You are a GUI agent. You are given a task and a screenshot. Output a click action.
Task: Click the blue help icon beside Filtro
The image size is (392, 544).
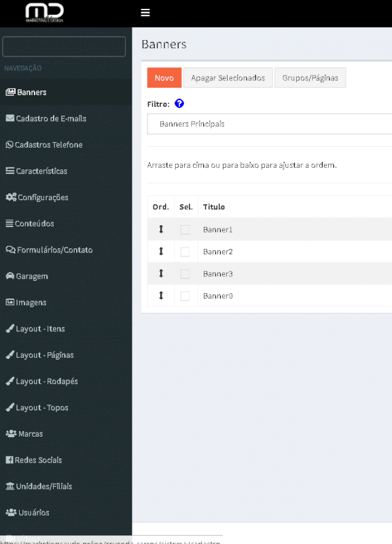point(179,103)
